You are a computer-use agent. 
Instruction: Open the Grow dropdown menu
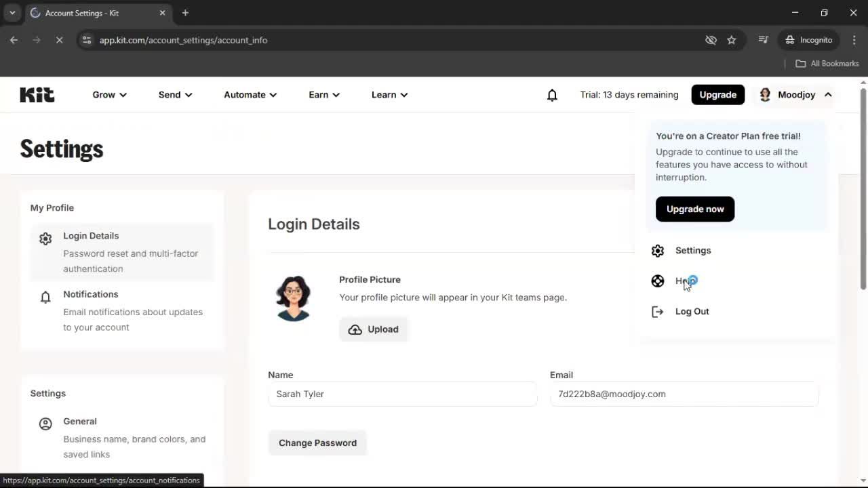pyautogui.click(x=109, y=95)
